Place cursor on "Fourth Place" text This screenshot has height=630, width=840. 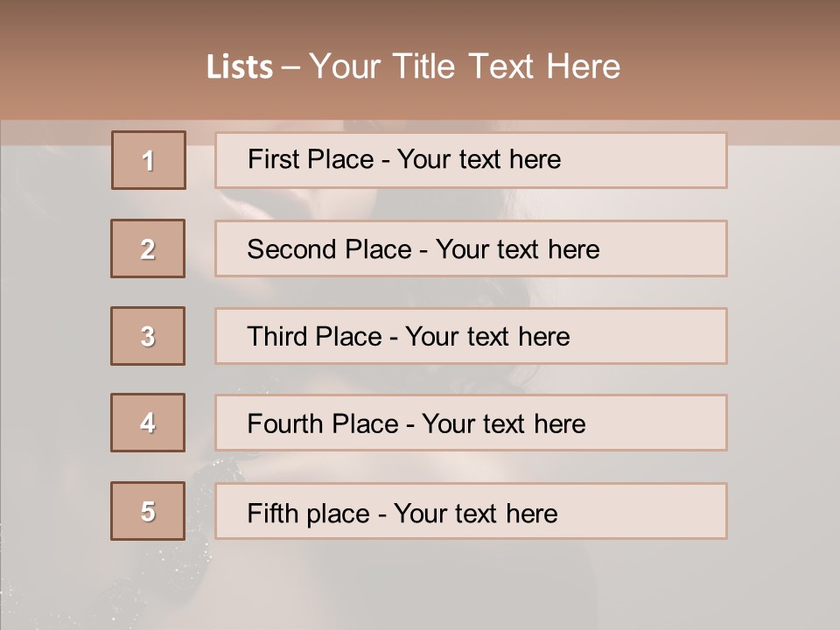pos(323,424)
